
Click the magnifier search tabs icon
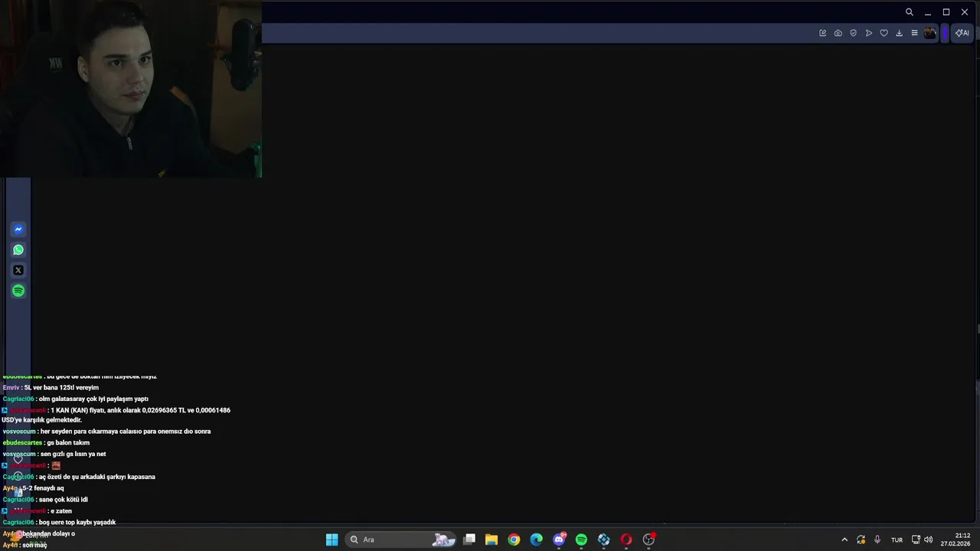click(x=910, y=12)
